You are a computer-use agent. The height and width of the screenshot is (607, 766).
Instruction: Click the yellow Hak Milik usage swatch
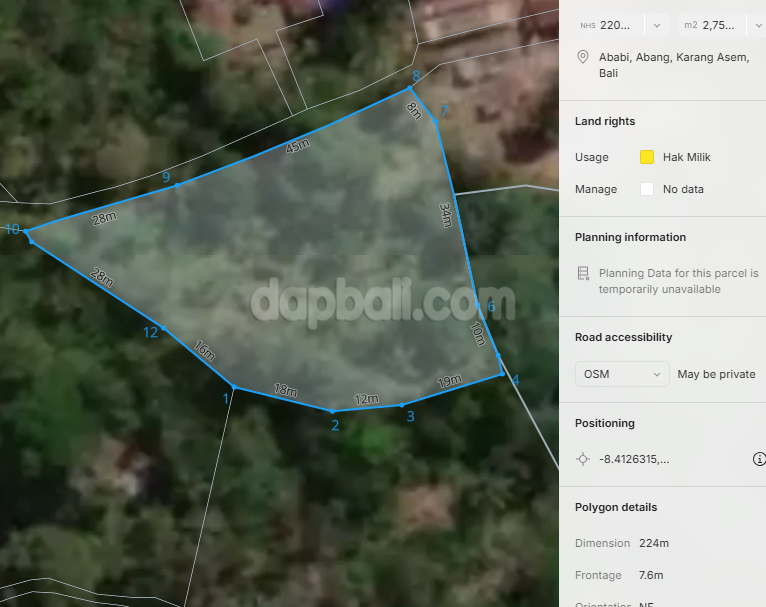(x=647, y=157)
